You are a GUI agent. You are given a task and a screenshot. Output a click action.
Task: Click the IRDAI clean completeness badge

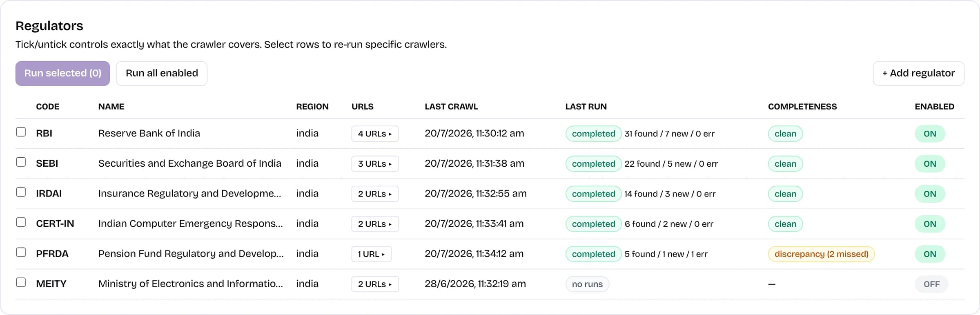(785, 194)
